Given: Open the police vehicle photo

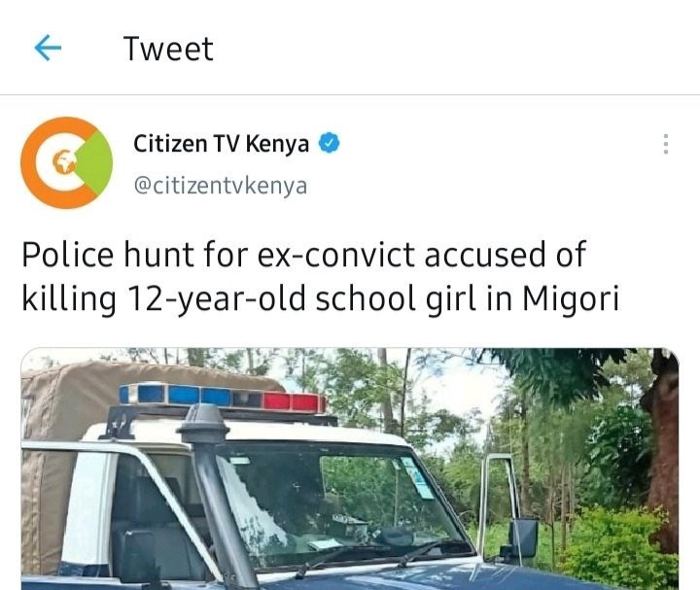Looking at the screenshot, I should (350, 469).
